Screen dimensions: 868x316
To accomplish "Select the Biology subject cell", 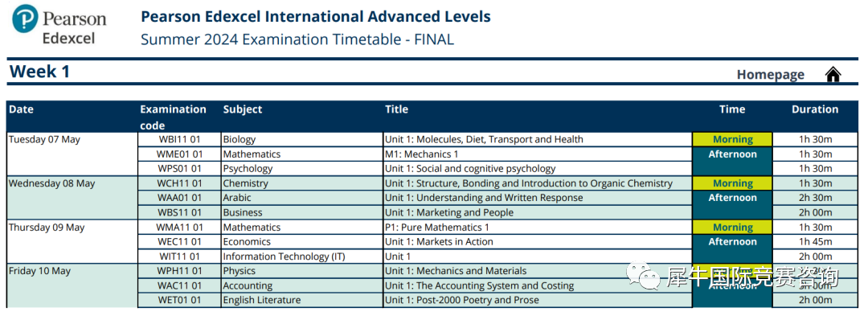I will (x=302, y=139).
